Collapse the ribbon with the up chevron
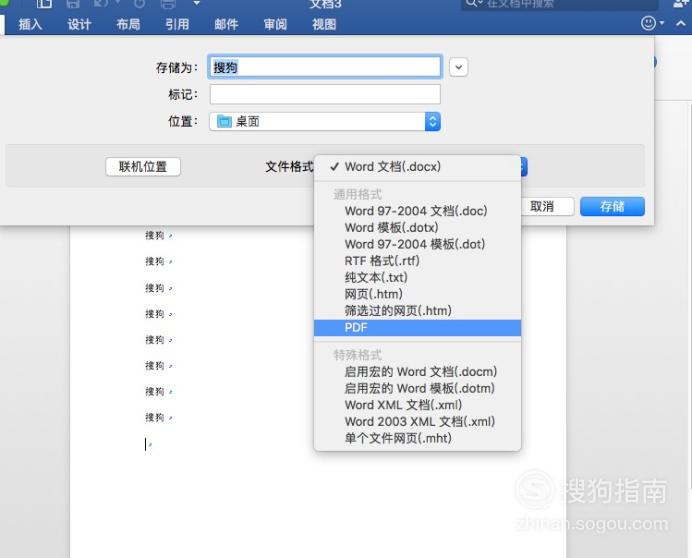Image resolution: width=692 pixels, height=558 pixels. point(681,23)
